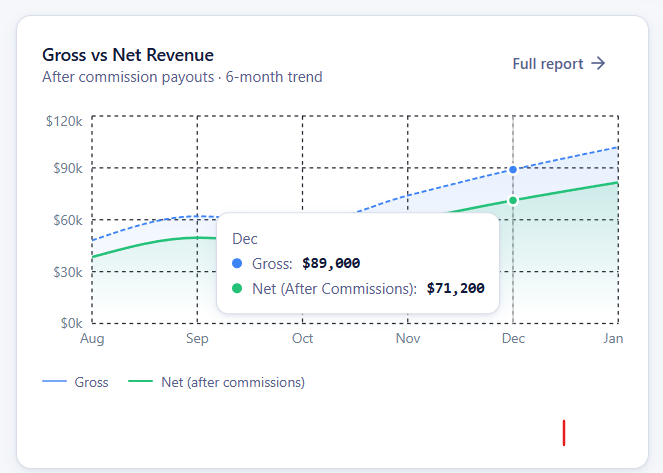The height and width of the screenshot is (473, 663).
Task: Click the arrow icon beside Full report
Action: pyautogui.click(x=598, y=64)
